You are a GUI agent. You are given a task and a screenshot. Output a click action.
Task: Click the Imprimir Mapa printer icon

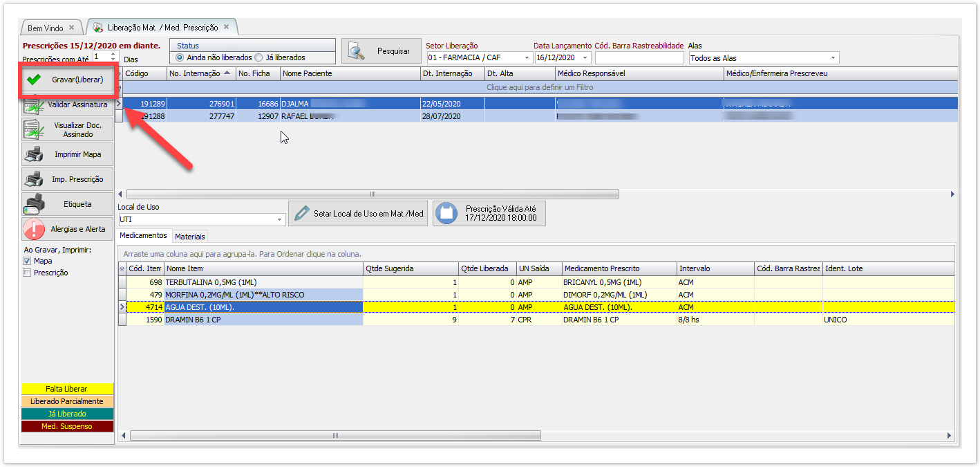(x=34, y=154)
